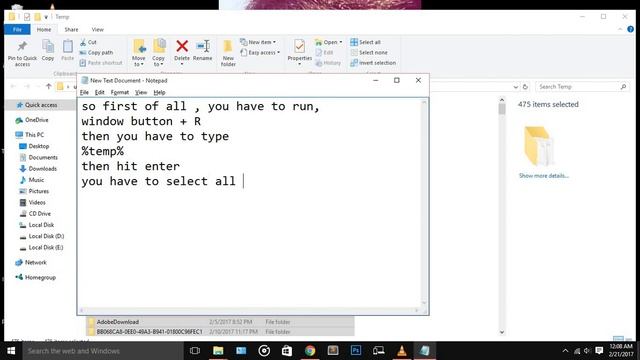Image resolution: width=640 pixels, height=360 pixels.
Task: Create a New folder from ribbon
Action: (x=228, y=53)
